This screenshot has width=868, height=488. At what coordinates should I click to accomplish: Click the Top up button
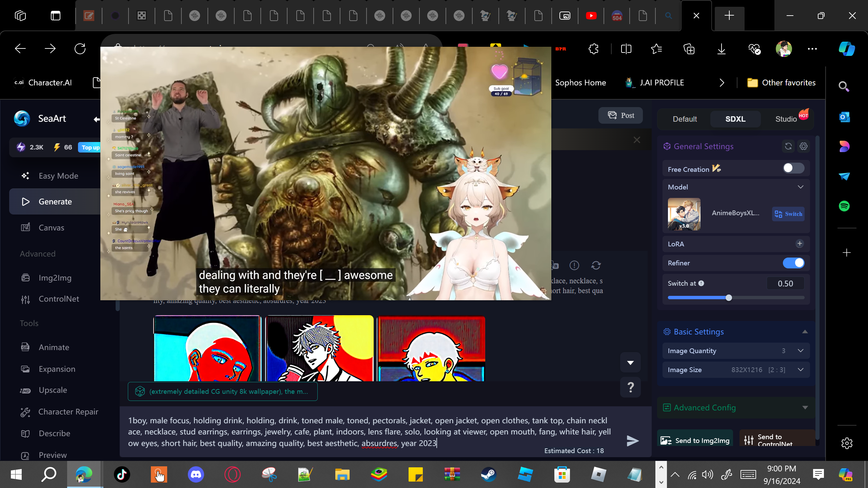pos(90,147)
